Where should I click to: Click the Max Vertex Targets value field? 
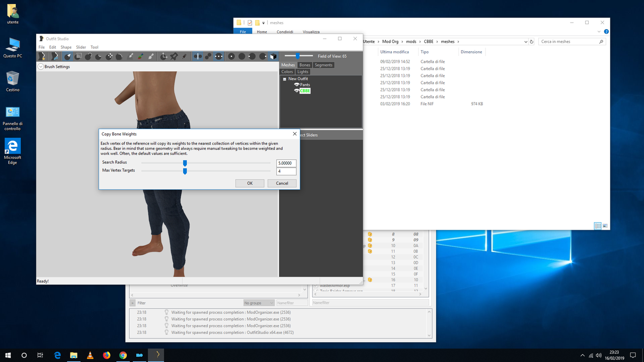coord(286,171)
